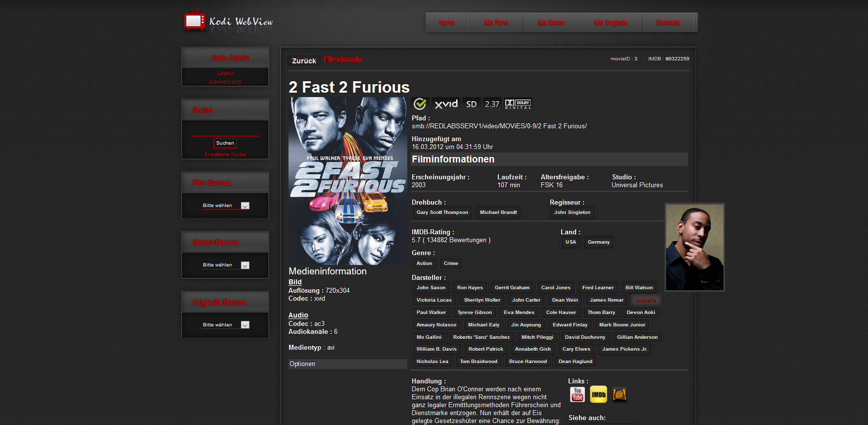Image resolution: width=868 pixels, height=425 pixels.
Task: Click actor Mark Boone Junior
Action: pyautogui.click(x=622, y=325)
